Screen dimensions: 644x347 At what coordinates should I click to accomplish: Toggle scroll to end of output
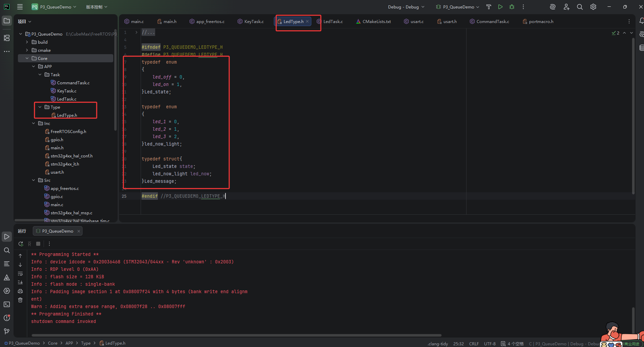click(20, 282)
